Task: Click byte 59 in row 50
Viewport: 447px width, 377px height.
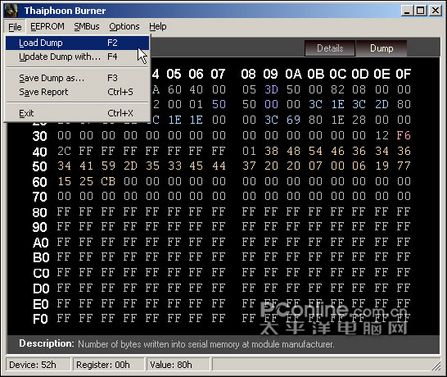Action: tap(108, 166)
